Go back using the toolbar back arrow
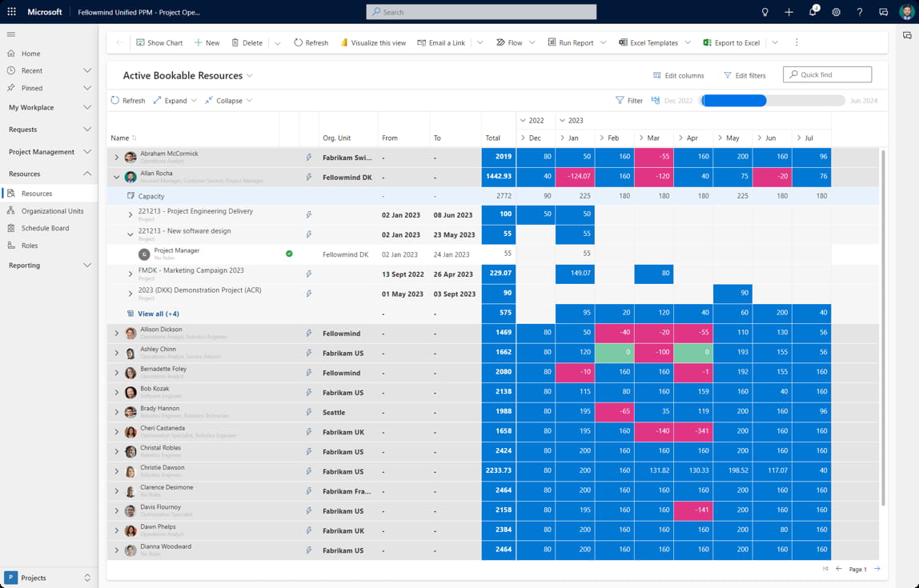 (x=119, y=42)
